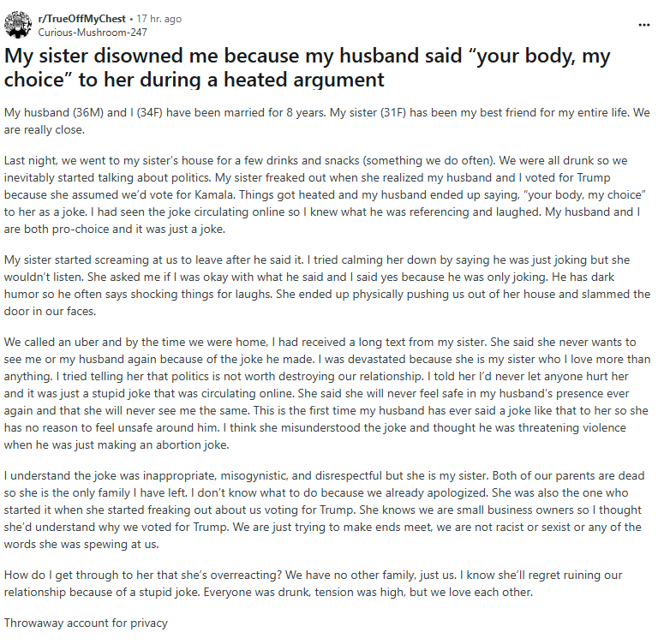Screen dimensions: 658x644
Task: Click the r/TrueOffMyChest community avatar
Action: click(18, 25)
